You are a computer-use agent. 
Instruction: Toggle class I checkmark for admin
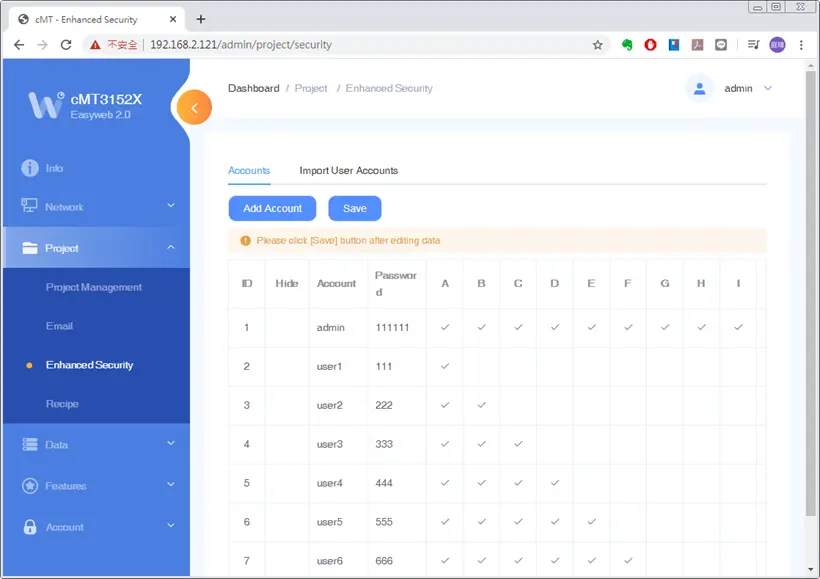point(738,327)
